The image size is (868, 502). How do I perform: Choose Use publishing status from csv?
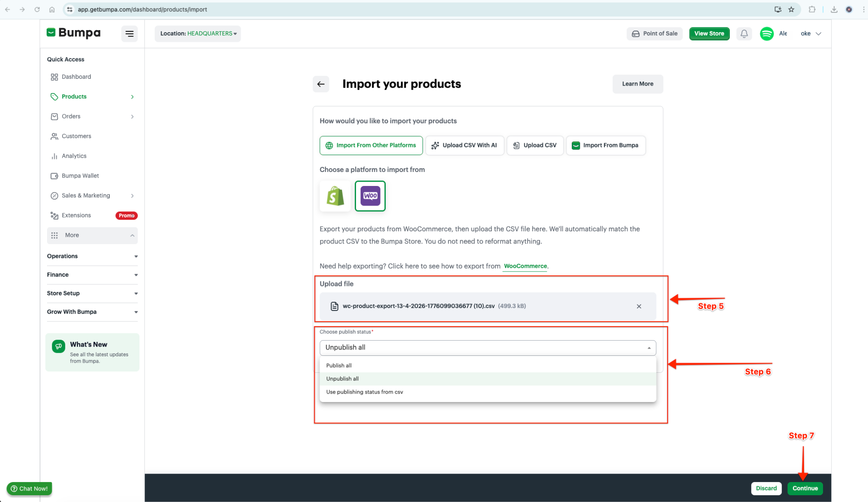pyautogui.click(x=364, y=392)
